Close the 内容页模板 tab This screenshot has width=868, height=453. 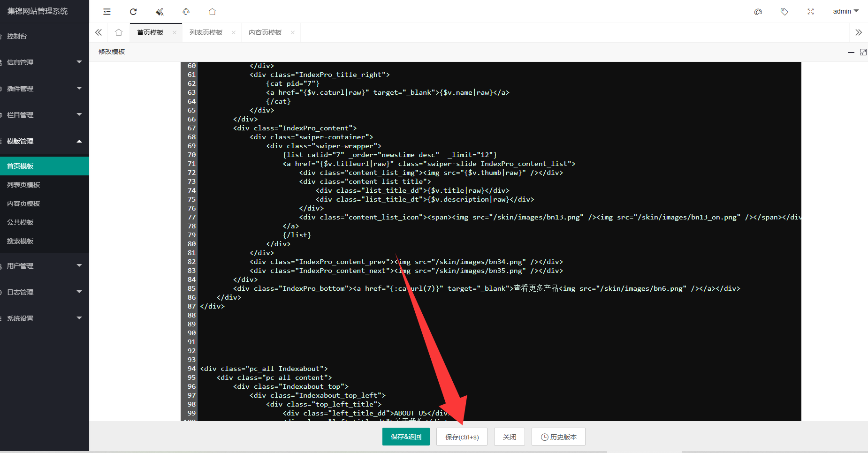pos(293,32)
